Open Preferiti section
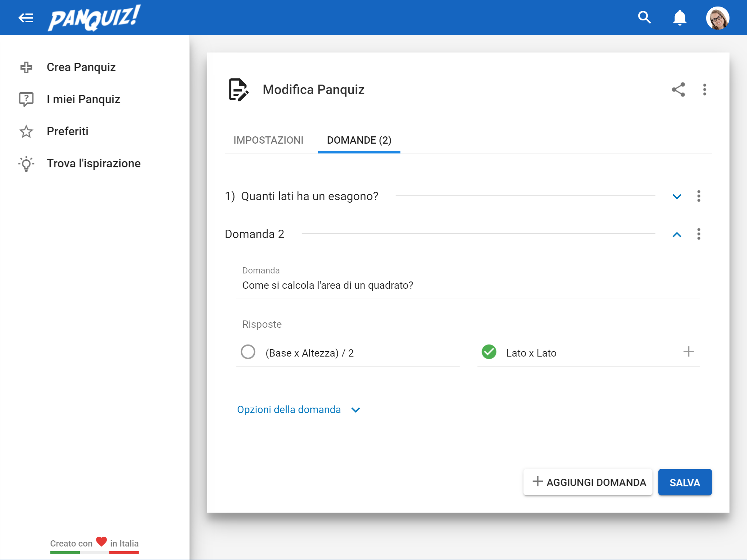This screenshot has height=560, width=747. [x=67, y=131]
